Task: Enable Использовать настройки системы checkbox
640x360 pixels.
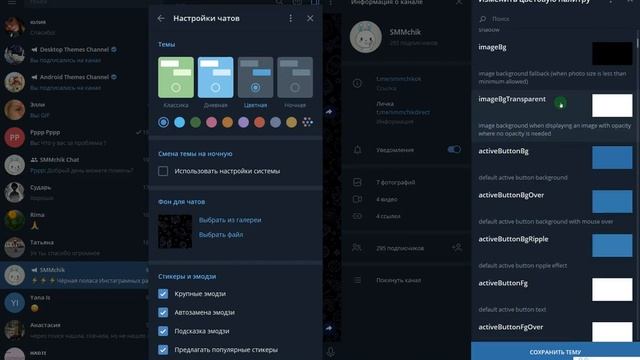Action: (x=163, y=171)
